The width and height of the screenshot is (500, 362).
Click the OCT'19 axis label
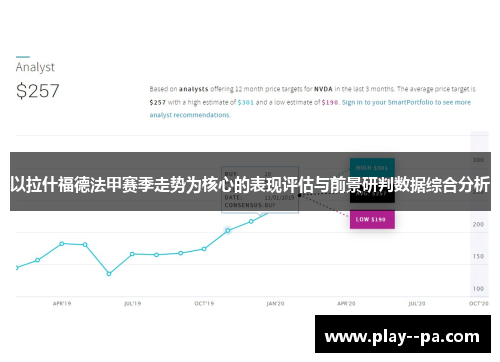coord(204,304)
